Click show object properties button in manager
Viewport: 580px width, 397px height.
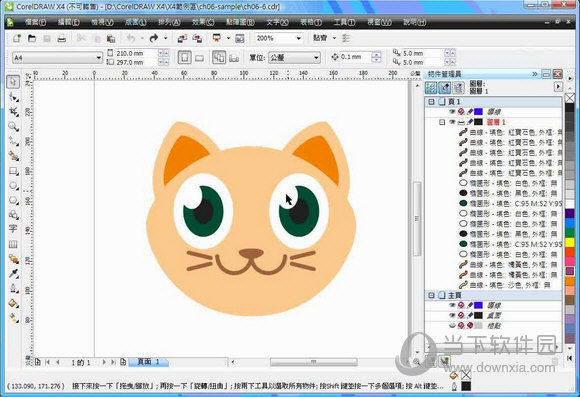(x=431, y=88)
